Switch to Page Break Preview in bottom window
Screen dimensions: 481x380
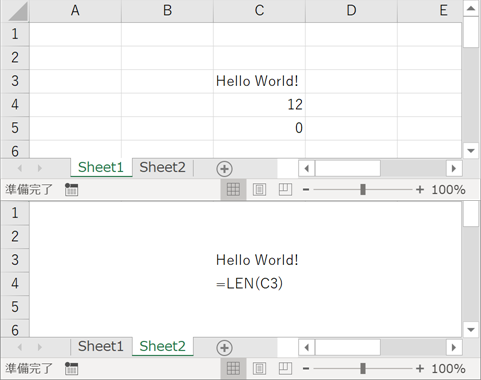[285, 369]
